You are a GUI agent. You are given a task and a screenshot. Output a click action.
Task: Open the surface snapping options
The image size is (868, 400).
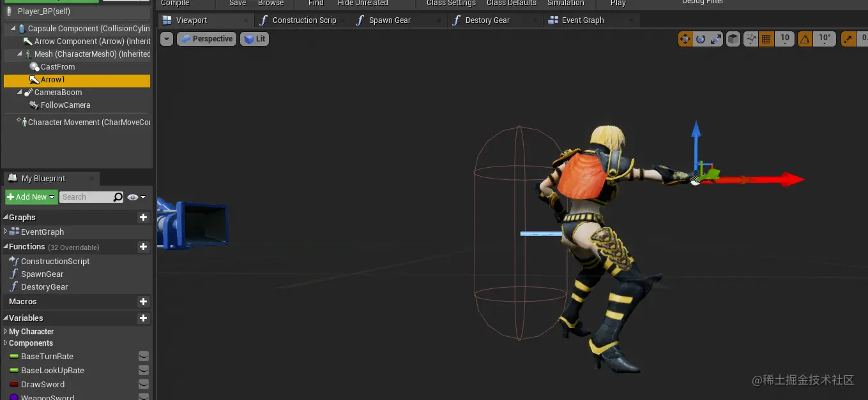(x=750, y=39)
